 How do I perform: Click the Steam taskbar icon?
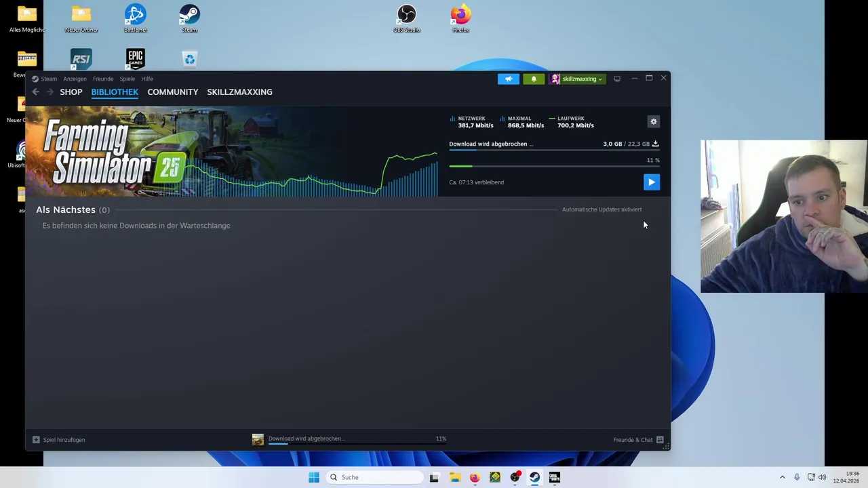(535, 477)
